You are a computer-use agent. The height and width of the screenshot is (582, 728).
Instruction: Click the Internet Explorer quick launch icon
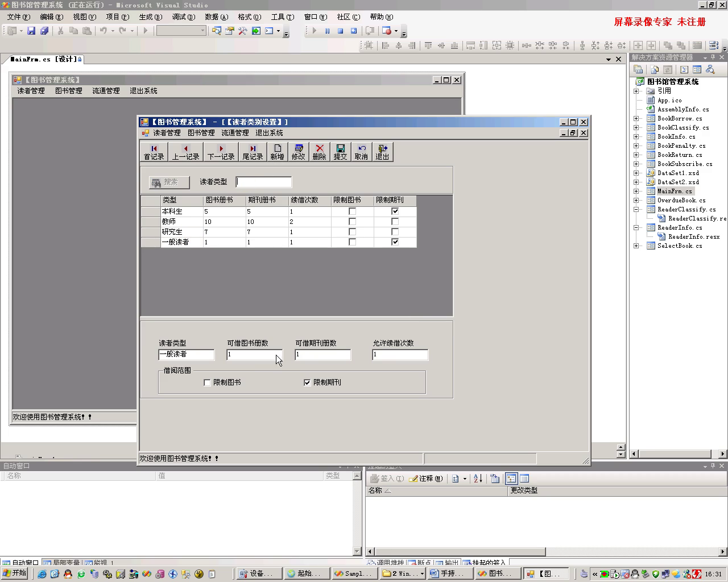42,574
